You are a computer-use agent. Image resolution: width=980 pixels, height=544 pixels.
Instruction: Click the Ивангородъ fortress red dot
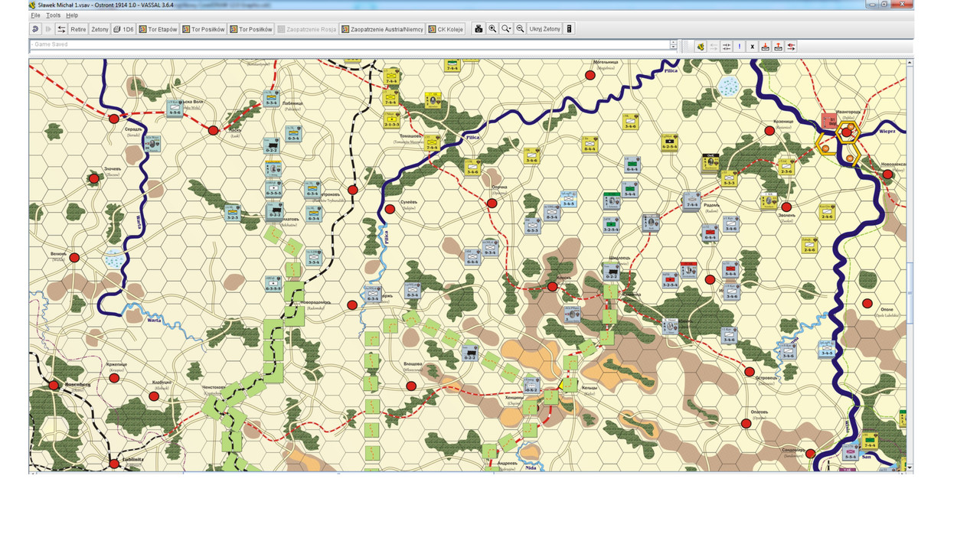(847, 132)
